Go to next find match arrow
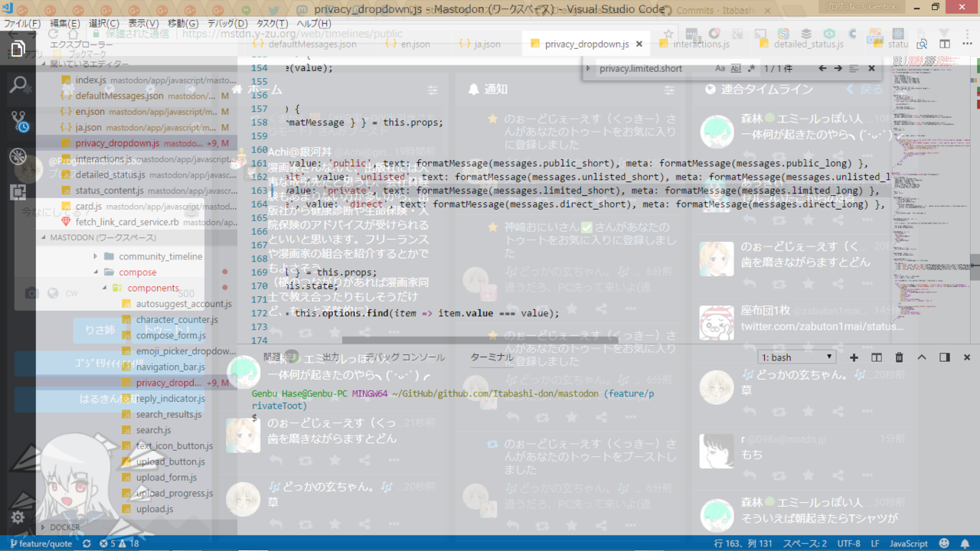 pos(838,68)
